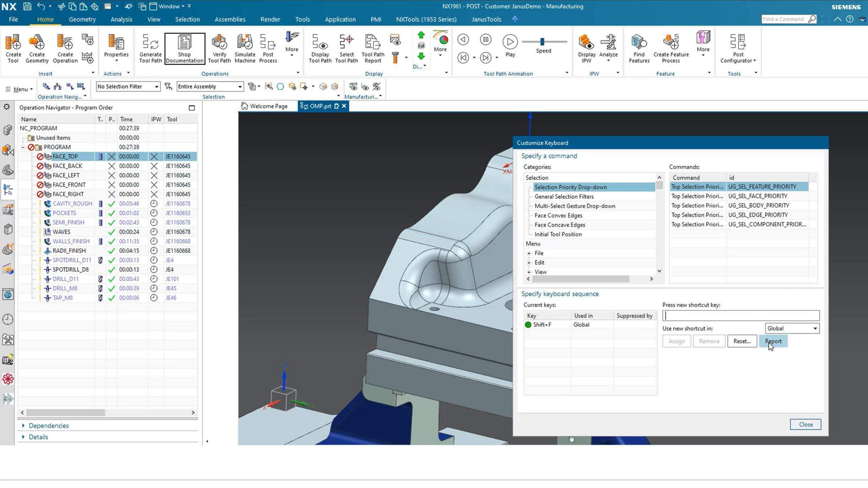
Task: Expand the Edit category node
Action: (529, 263)
